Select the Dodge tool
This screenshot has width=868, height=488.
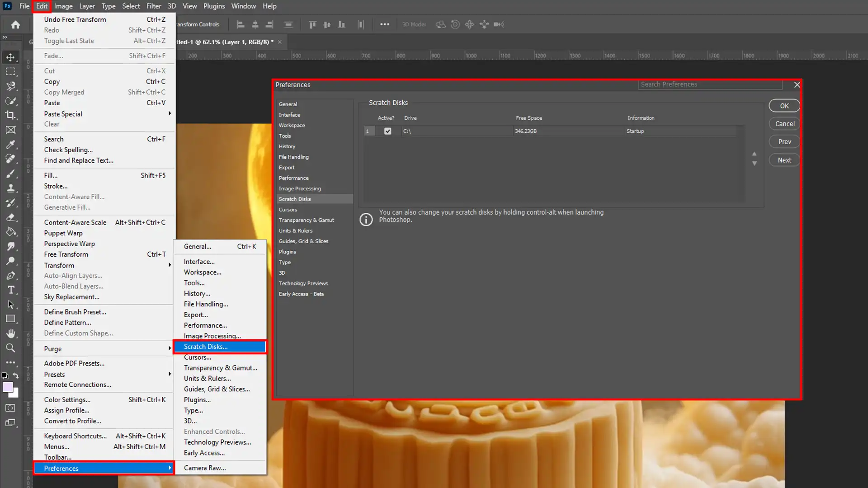(x=10, y=261)
